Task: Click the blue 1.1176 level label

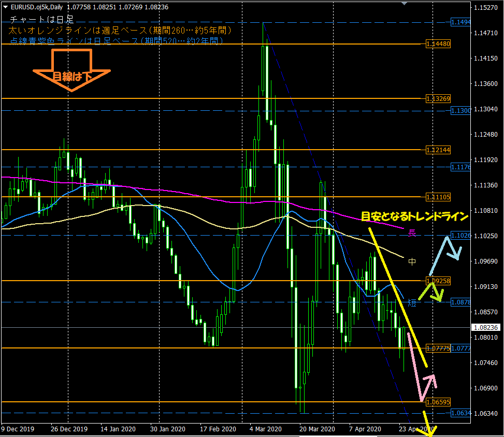Action: click(x=460, y=167)
